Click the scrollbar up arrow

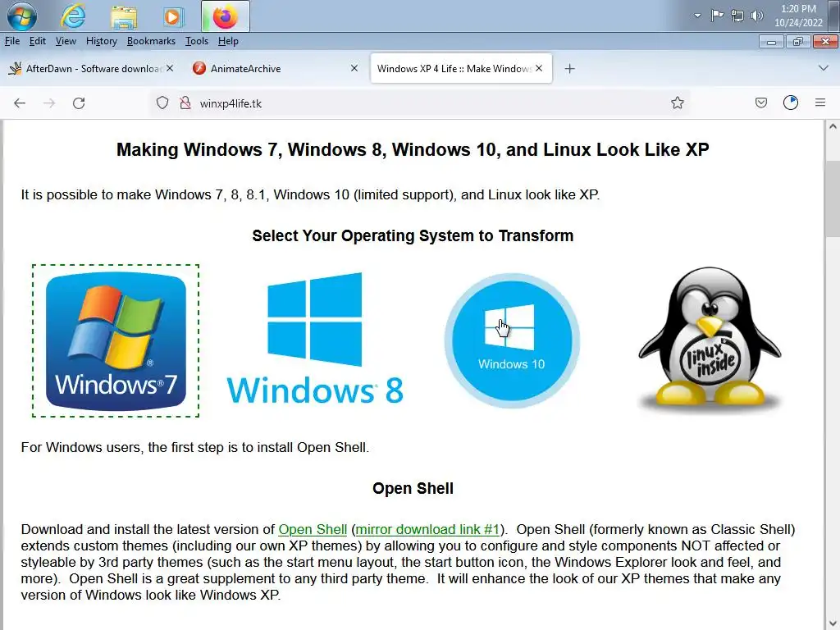click(832, 127)
